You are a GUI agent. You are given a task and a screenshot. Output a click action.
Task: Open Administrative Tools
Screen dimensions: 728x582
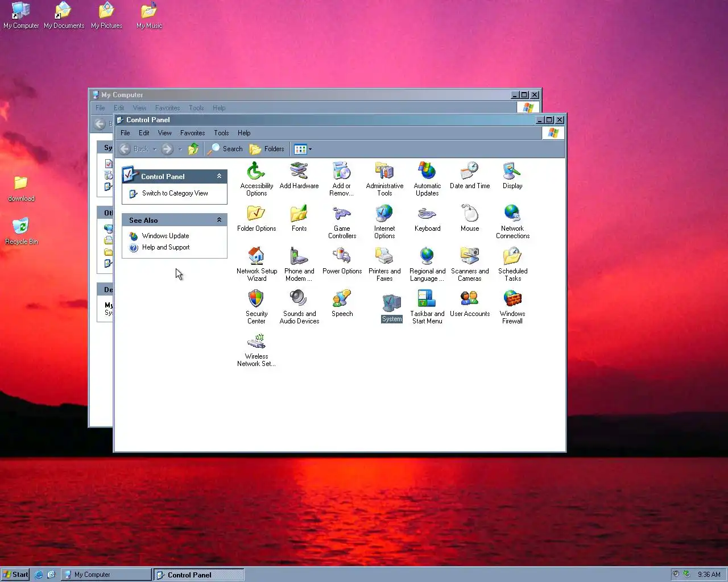coord(384,179)
